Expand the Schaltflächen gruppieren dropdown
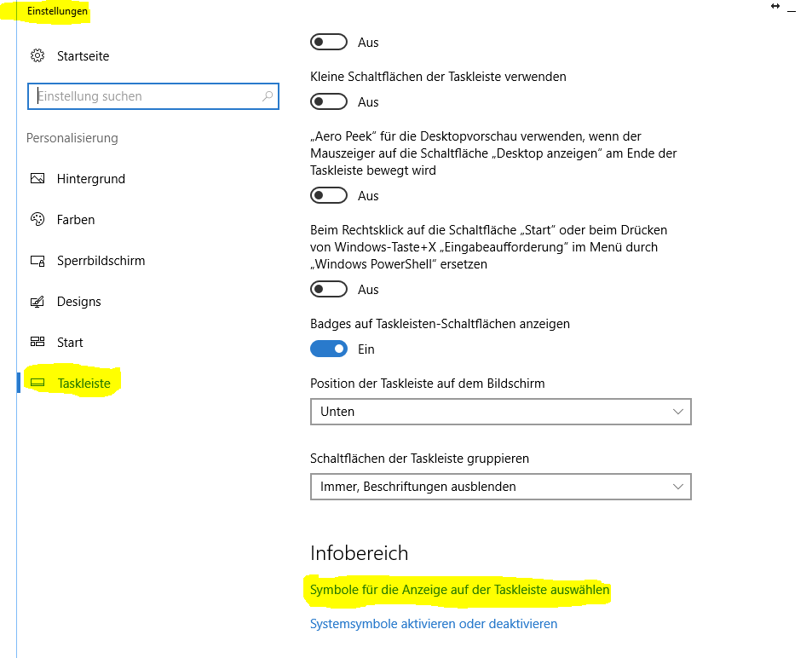812x658 pixels. [x=501, y=487]
